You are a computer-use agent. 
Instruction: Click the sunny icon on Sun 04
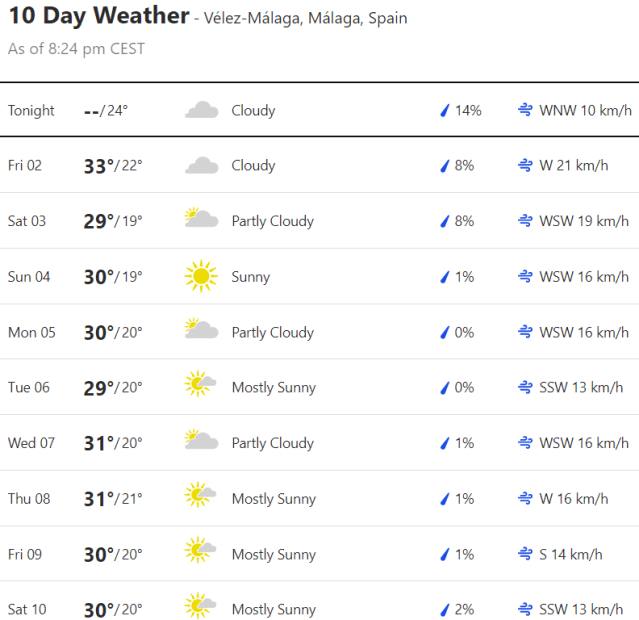[x=201, y=276]
